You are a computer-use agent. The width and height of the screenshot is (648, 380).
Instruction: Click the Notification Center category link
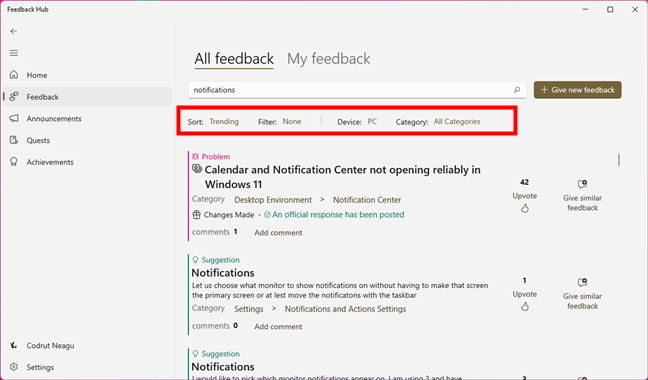point(367,200)
